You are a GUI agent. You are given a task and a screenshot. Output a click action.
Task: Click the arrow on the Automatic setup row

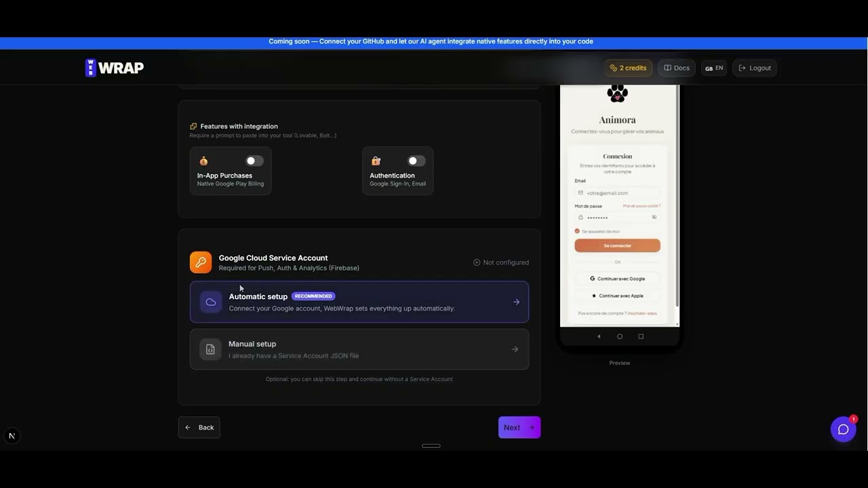(516, 302)
